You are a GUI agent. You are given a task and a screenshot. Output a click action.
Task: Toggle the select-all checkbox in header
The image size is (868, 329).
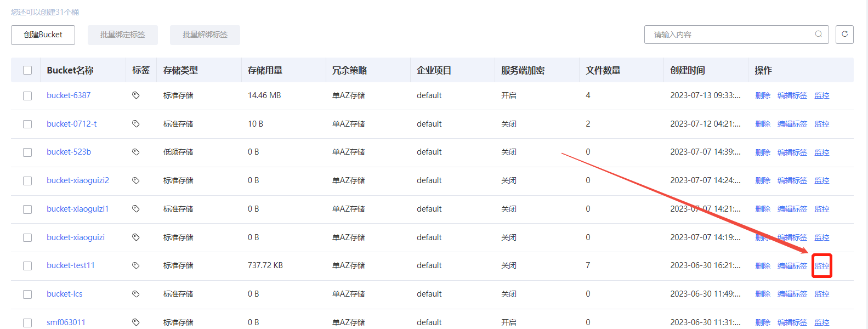[27, 70]
